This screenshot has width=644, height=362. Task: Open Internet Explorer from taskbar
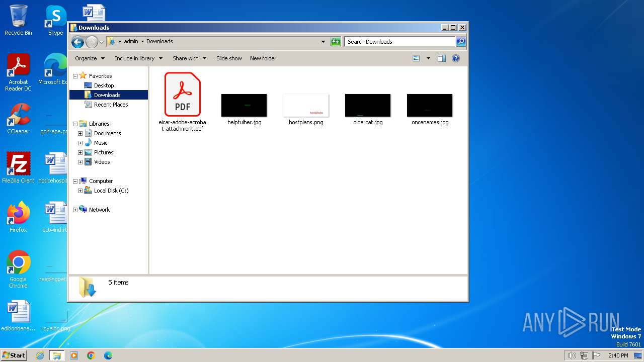point(40,355)
